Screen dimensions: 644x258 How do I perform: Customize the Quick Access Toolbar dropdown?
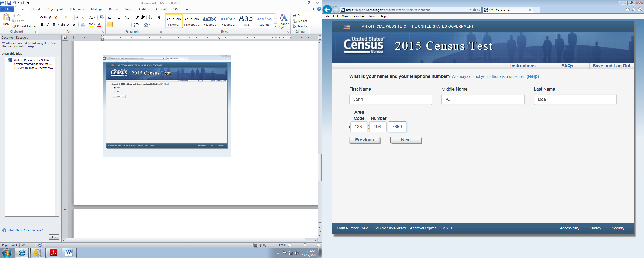click(x=28, y=3)
